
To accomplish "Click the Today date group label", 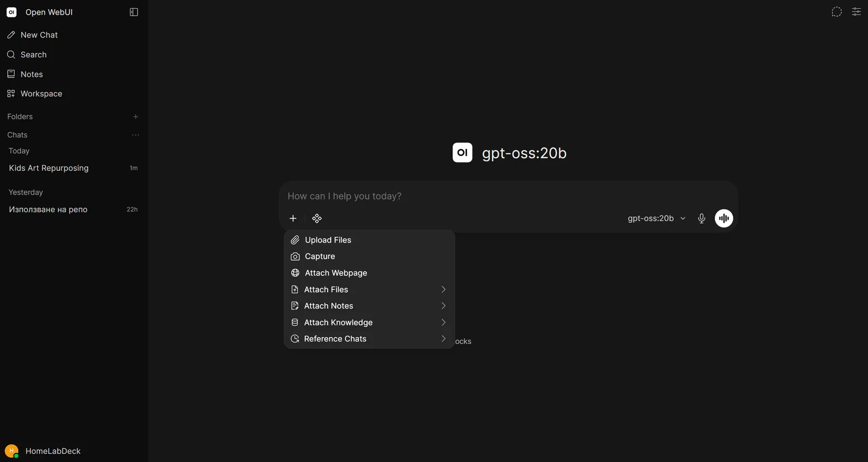I will coord(19,151).
